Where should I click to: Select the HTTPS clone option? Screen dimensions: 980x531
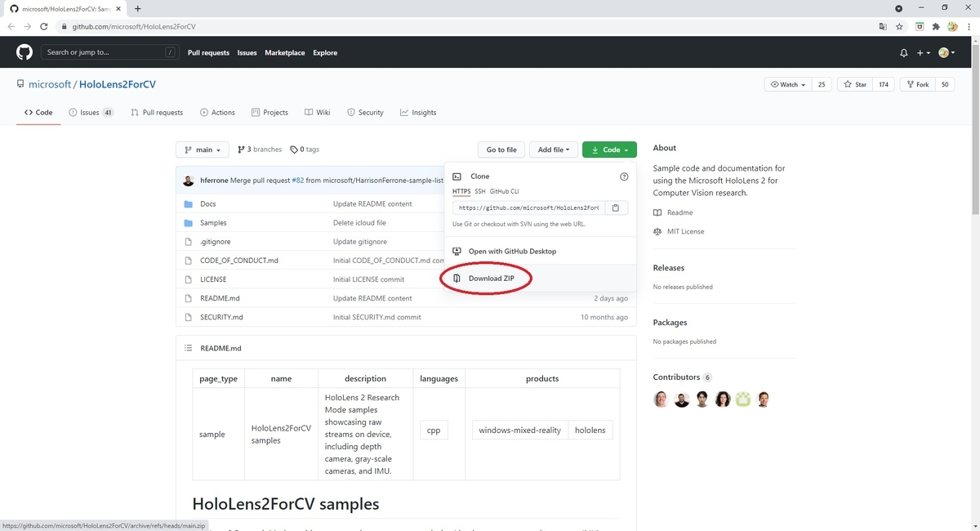(461, 191)
